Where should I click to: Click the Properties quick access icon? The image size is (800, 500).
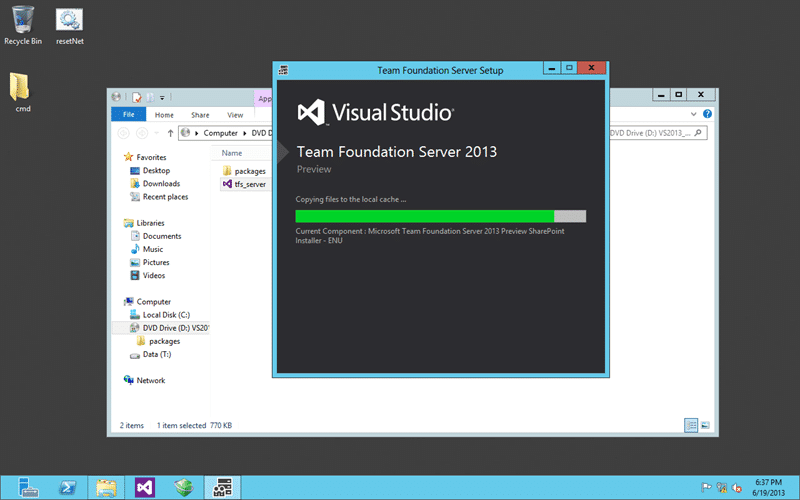point(137,97)
